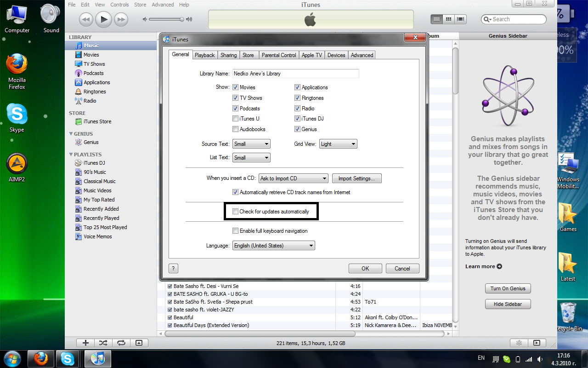The image size is (588, 368).
Task: Toggle shuffle icon at bottom bar
Action: click(103, 343)
